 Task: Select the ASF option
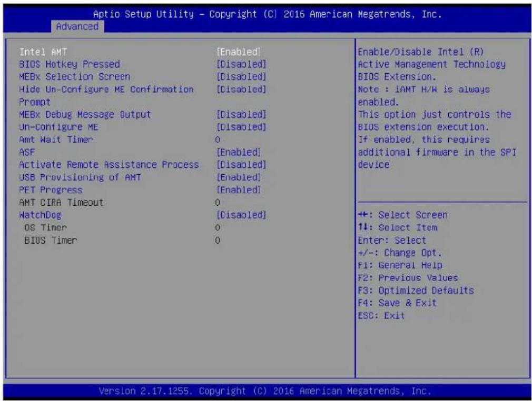(x=27, y=152)
